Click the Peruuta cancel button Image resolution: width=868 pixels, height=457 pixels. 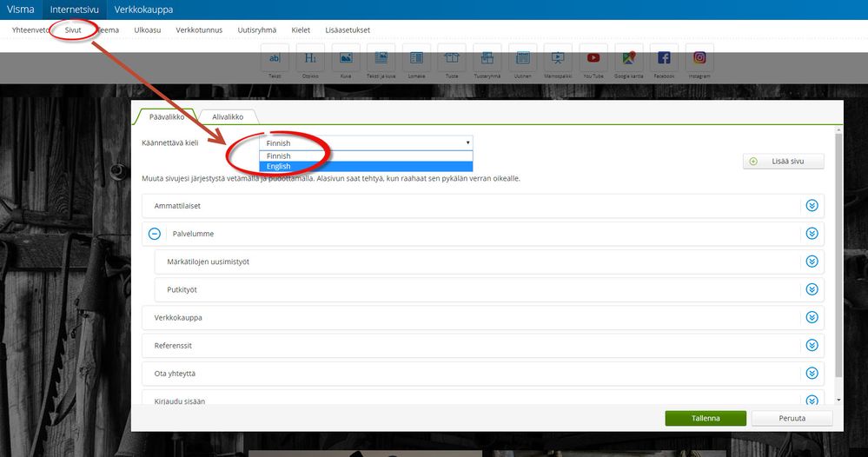[792, 418]
